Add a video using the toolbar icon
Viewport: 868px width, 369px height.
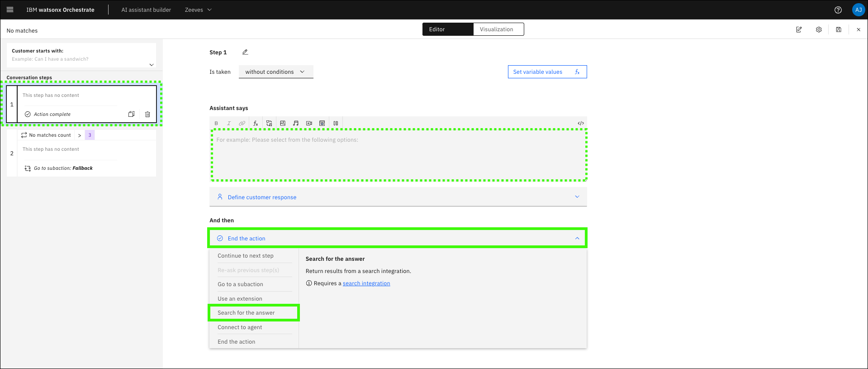click(x=309, y=123)
